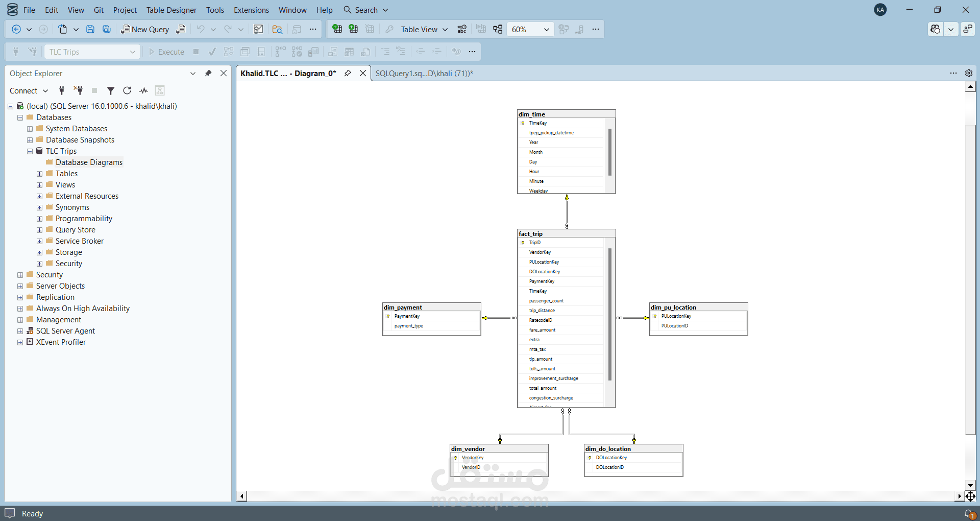Select the Database Diagrams node

pyautogui.click(x=89, y=162)
